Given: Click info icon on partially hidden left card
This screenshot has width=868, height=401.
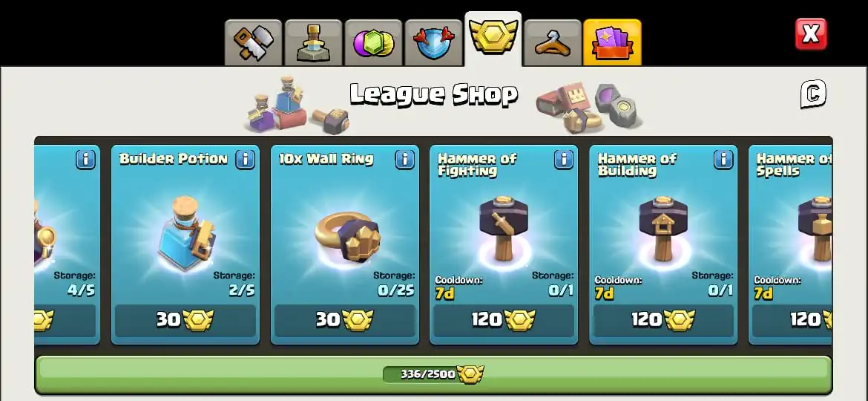Looking at the screenshot, I should (x=86, y=160).
